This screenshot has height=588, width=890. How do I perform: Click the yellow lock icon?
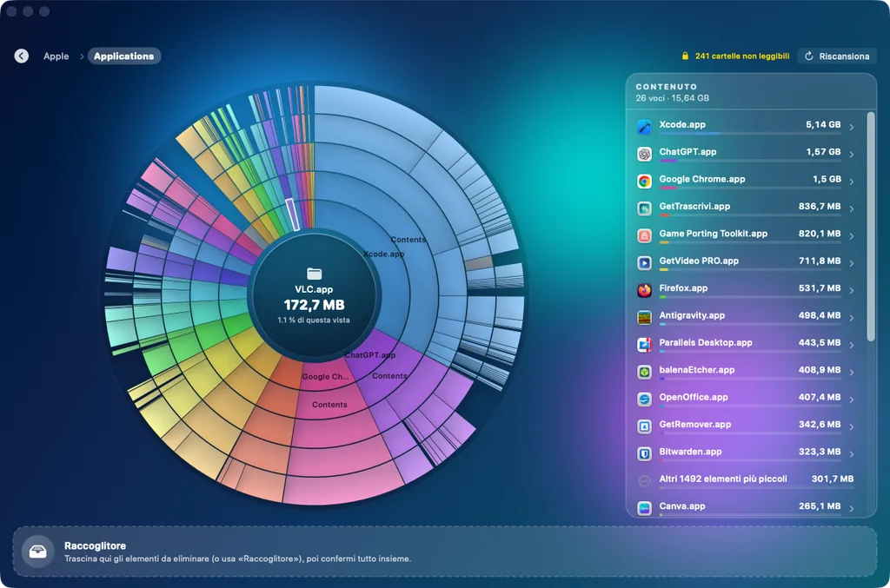pyautogui.click(x=685, y=56)
